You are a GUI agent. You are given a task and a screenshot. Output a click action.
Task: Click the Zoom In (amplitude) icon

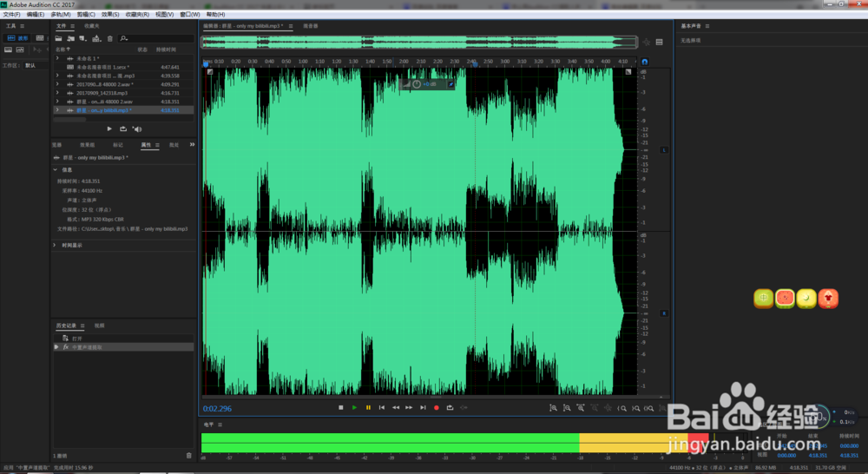[553, 408]
